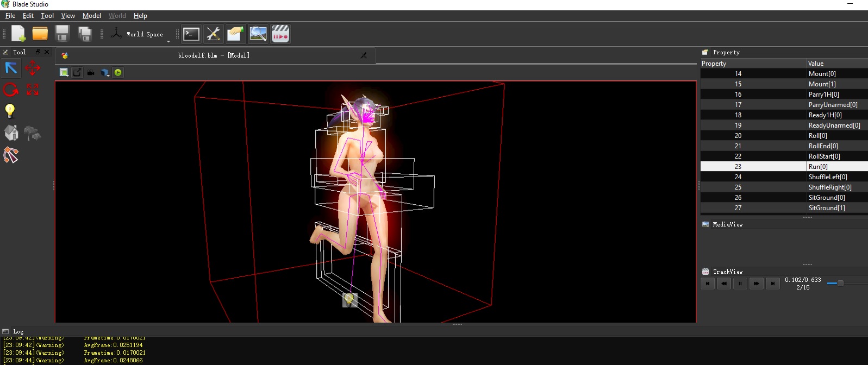Image resolution: width=868 pixels, height=365 pixels.
Task: Click the New File icon in toolbar
Action: [x=18, y=34]
